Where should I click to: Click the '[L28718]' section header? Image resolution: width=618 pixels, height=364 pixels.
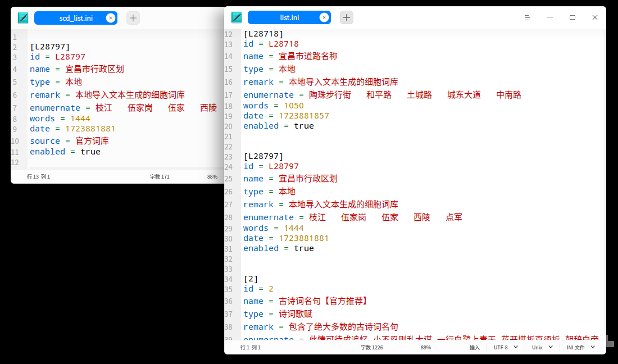click(x=263, y=34)
